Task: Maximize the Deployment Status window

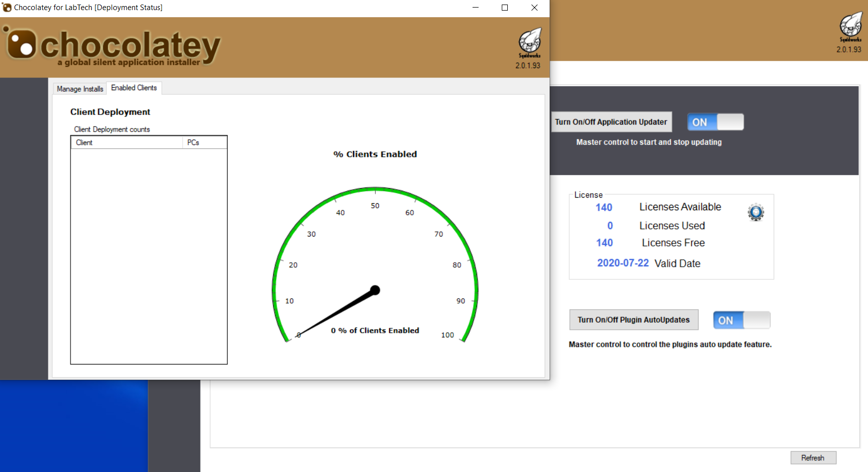Action: (505, 8)
